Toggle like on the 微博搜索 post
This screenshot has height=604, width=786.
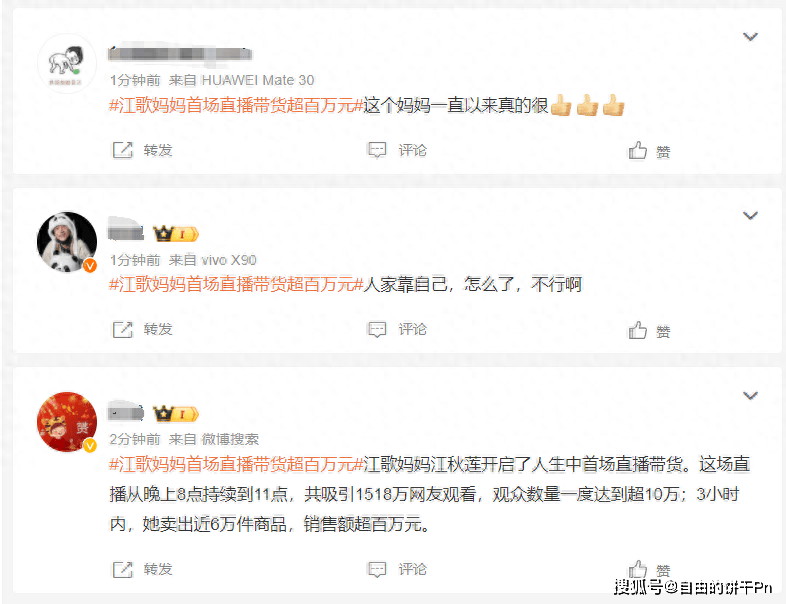click(638, 569)
